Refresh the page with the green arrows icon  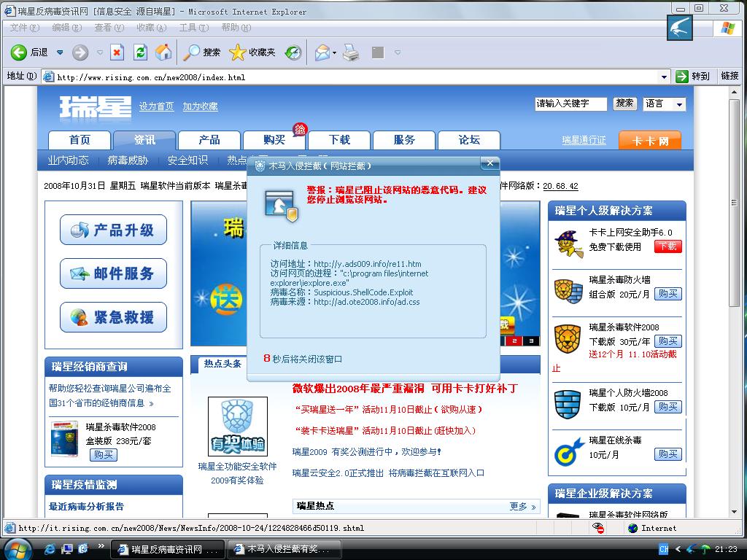[x=140, y=52]
